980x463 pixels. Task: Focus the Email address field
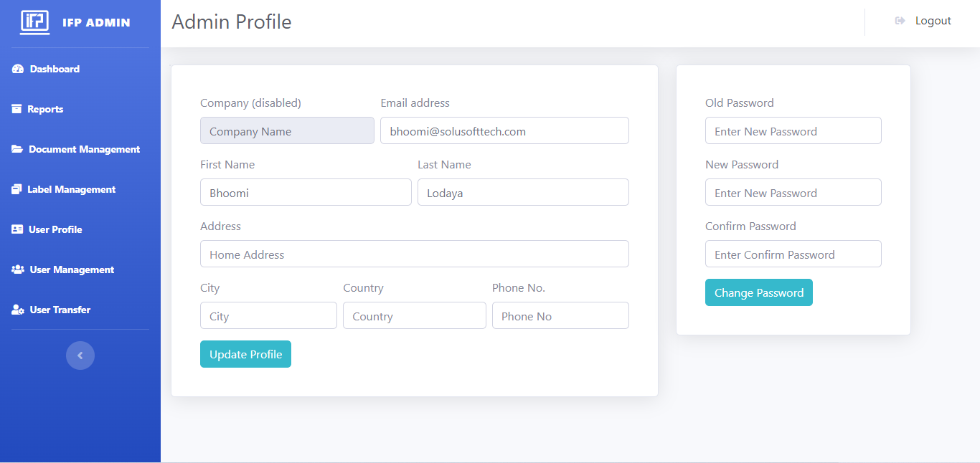504,130
